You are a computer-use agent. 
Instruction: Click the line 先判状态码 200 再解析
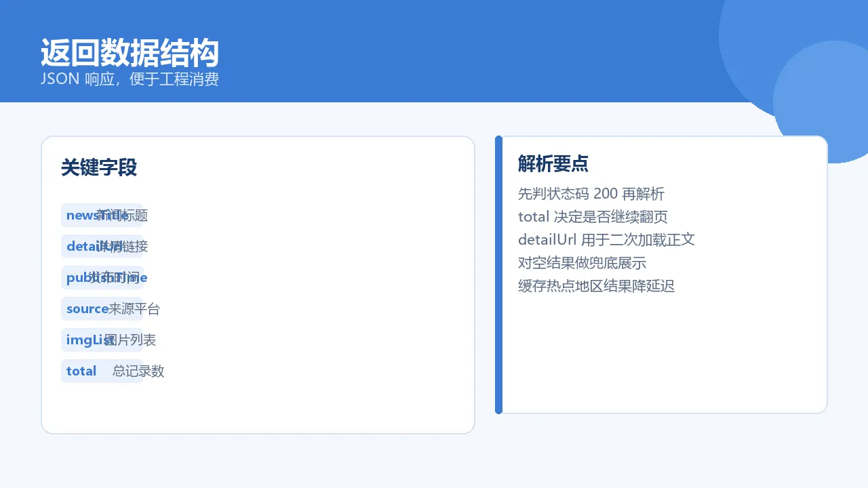pyautogui.click(x=591, y=194)
